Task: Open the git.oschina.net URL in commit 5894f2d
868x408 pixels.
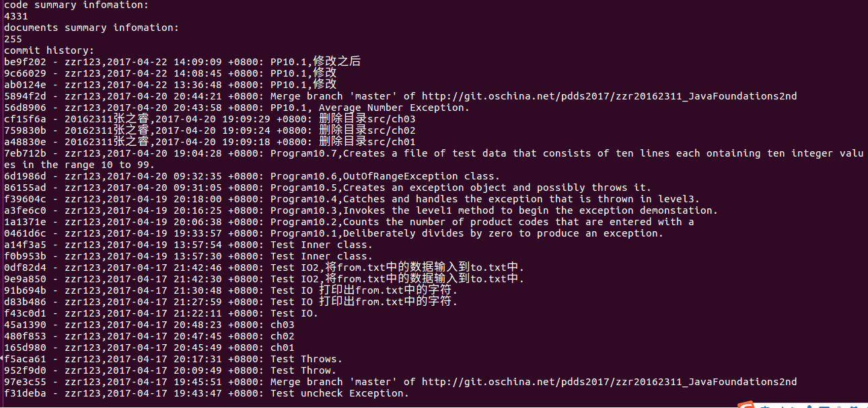Action: [x=609, y=96]
